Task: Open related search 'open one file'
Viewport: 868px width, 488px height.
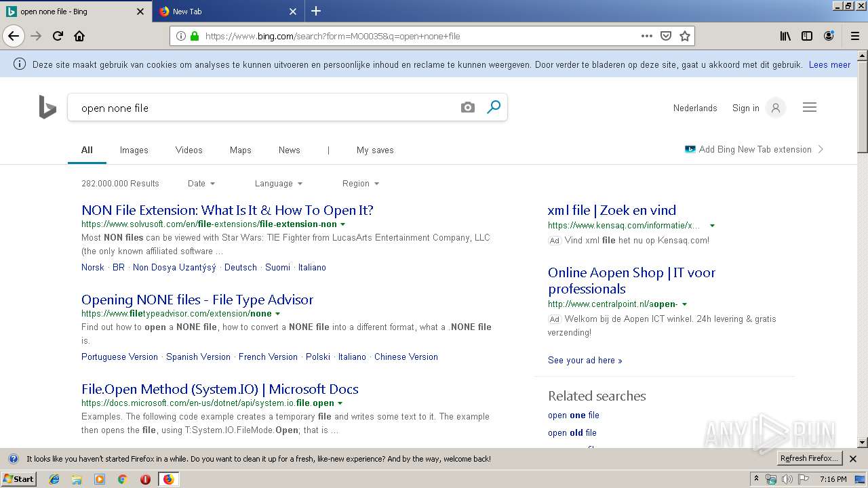Action: coord(574,415)
